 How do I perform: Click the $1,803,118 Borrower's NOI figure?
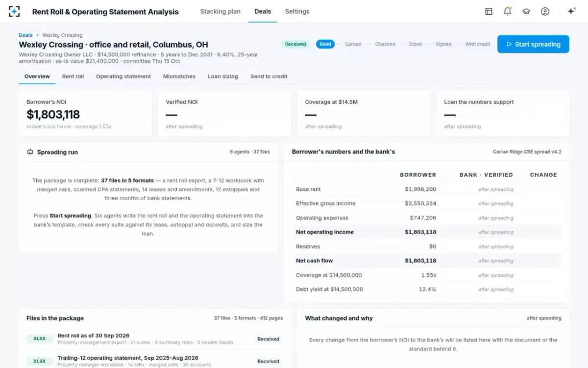[x=53, y=115]
